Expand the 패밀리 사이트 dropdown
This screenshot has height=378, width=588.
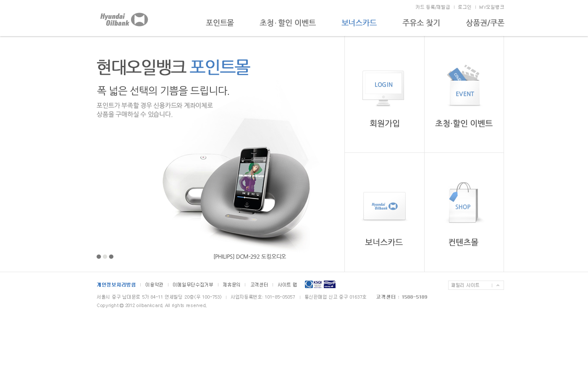[x=476, y=285]
